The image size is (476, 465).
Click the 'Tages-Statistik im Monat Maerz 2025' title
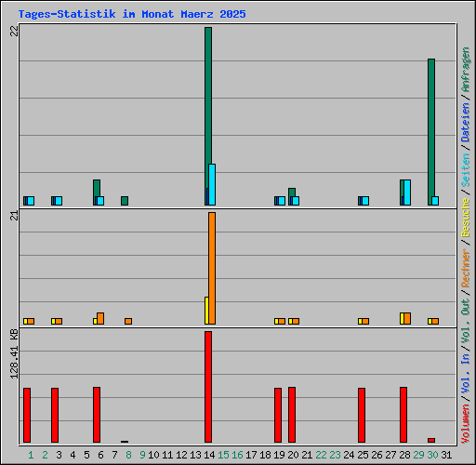click(x=132, y=14)
